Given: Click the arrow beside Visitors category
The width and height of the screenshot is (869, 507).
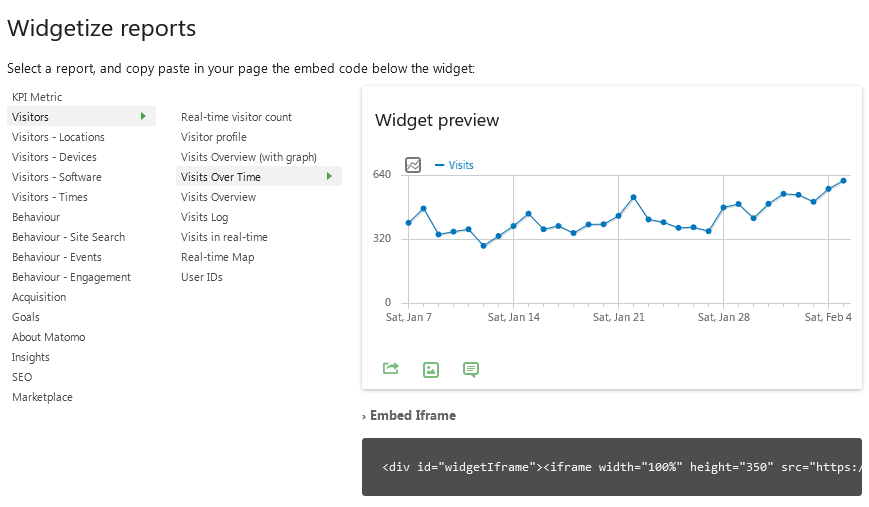Looking at the screenshot, I should click(144, 117).
